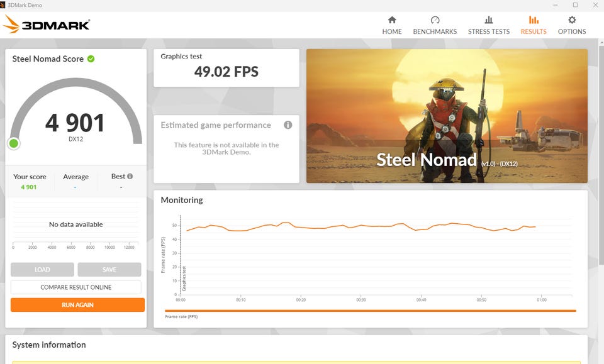Screen dimensions: 604x364
Task: Click the DX12 label under the score
Action: click(x=76, y=139)
